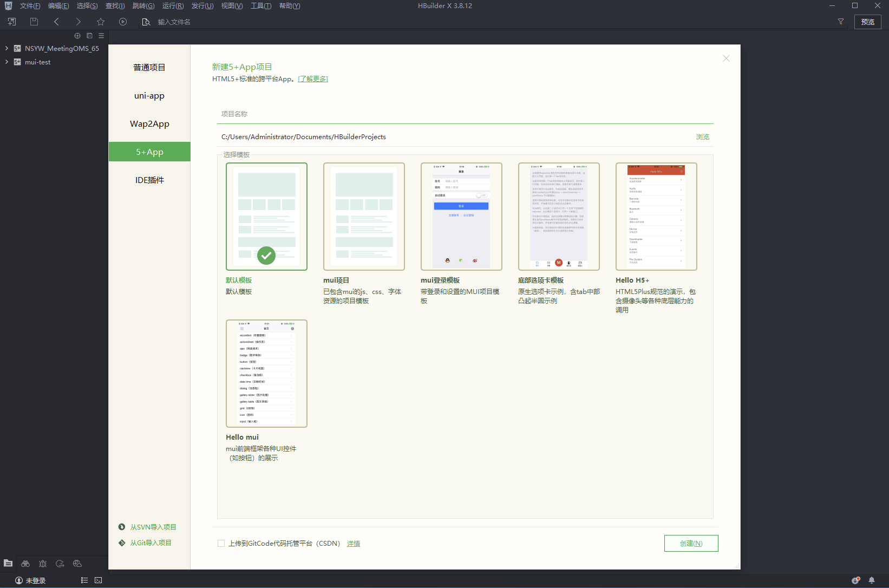The height and width of the screenshot is (588, 889).
Task: Click the 预览 preview button
Action: tap(868, 22)
